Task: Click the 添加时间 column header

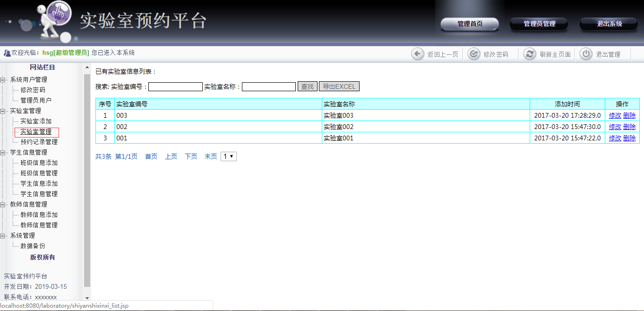Action: pos(567,104)
